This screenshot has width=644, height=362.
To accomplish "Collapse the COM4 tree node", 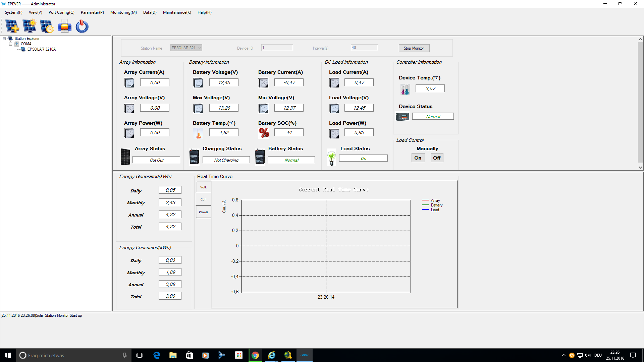I will (x=10, y=44).
